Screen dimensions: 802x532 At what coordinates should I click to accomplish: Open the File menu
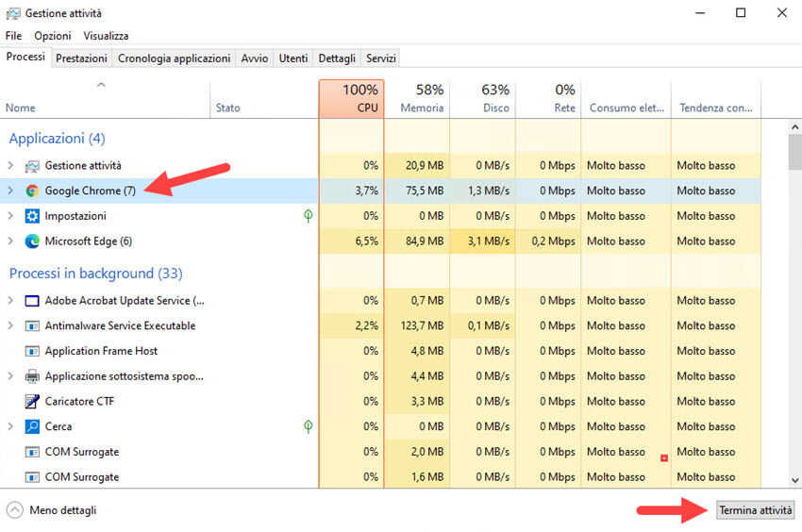pos(13,36)
